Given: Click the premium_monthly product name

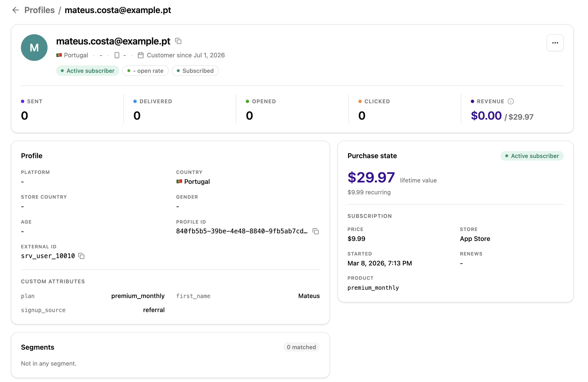Looking at the screenshot, I should (373, 288).
